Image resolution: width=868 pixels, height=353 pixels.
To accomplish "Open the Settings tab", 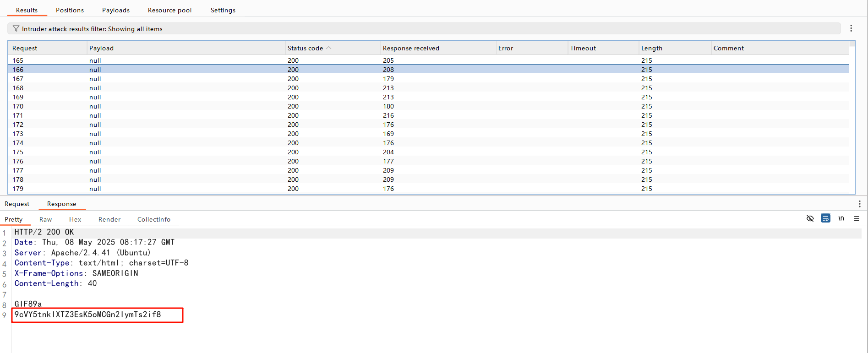I will (x=223, y=10).
